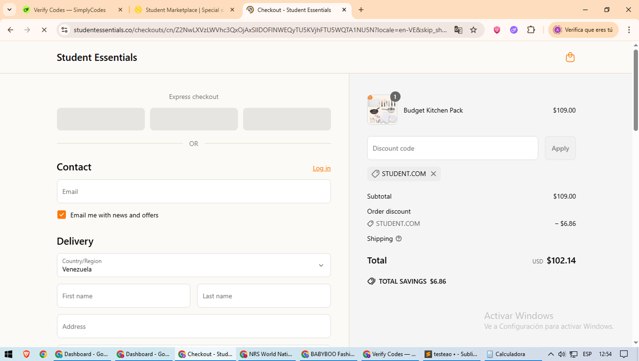Go back to the previous page
The width and height of the screenshot is (639, 361).
11,30
